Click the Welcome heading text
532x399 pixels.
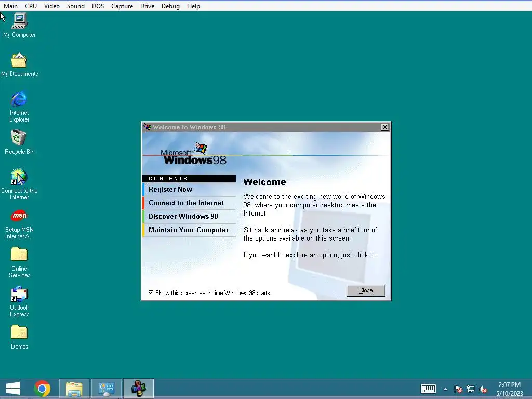264,182
